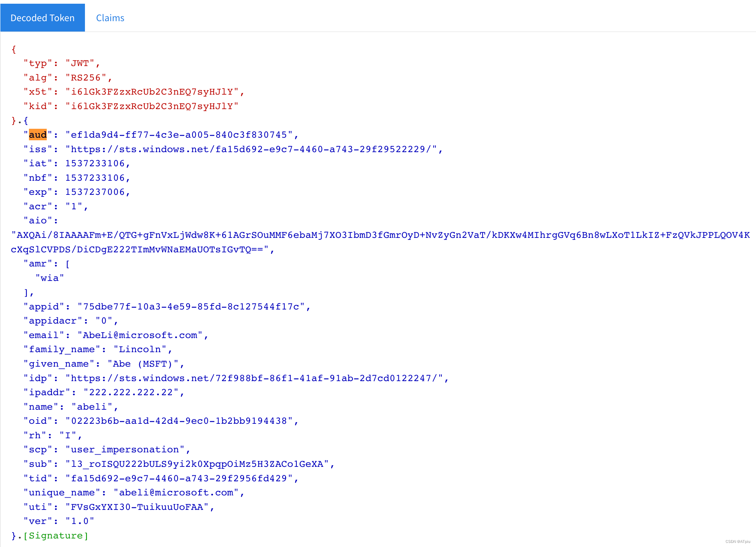Viewport: 756px width, 547px height.
Task: Click the [Signature] text
Action: point(56,535)
